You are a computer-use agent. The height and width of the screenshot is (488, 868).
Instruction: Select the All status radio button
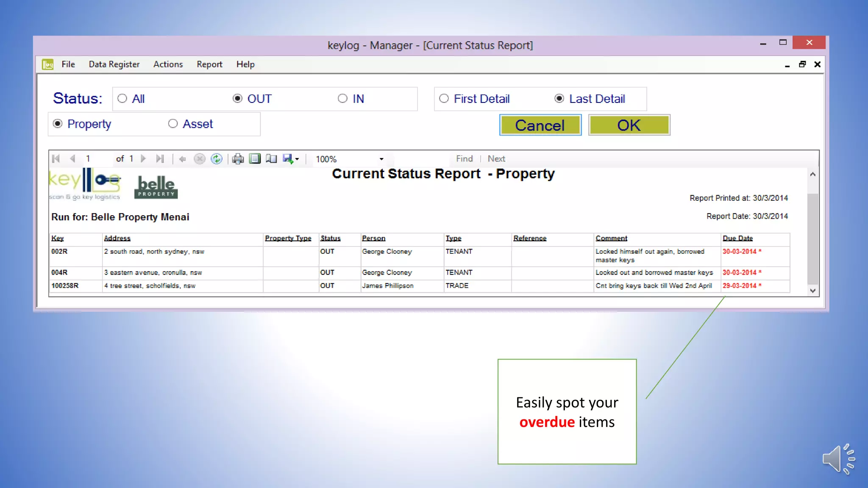(x=122, y=99)
